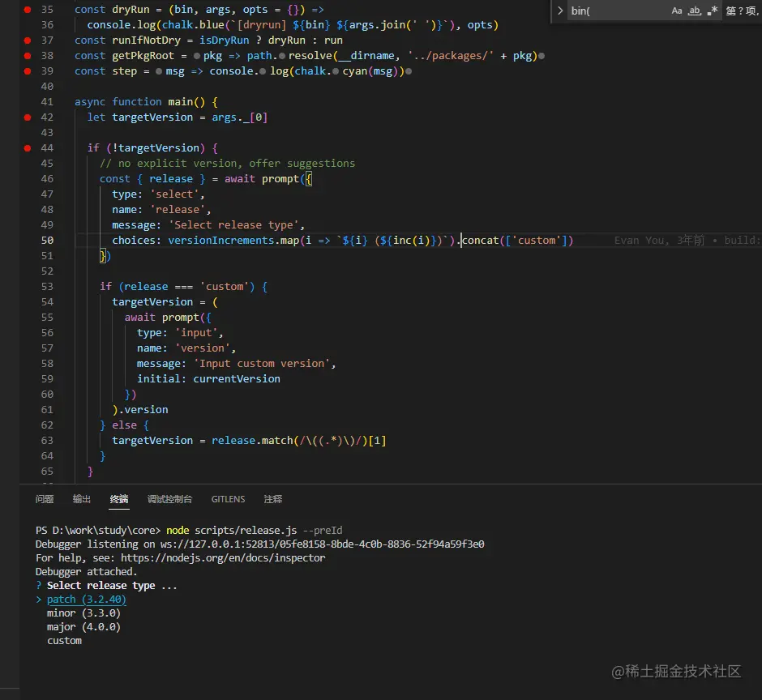The width and height of the screenshot is (762, 700).
Task: Click line number 41 in the gutter
Action: pos(47,102)
